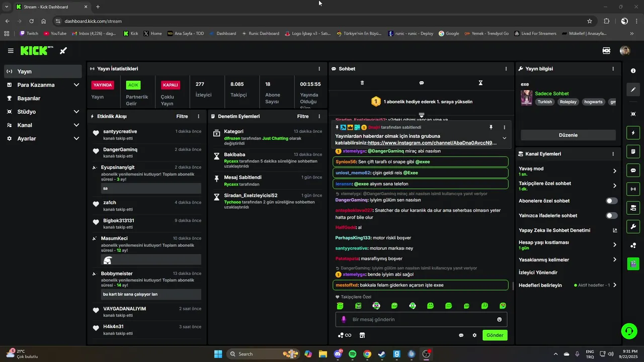Click the Roleplay tag

(x=568, y=102)
